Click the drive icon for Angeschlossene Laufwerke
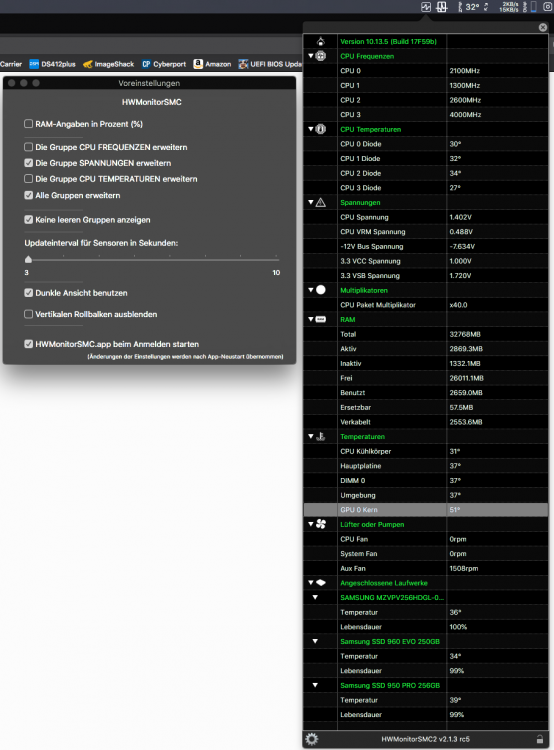 point(321,583)
